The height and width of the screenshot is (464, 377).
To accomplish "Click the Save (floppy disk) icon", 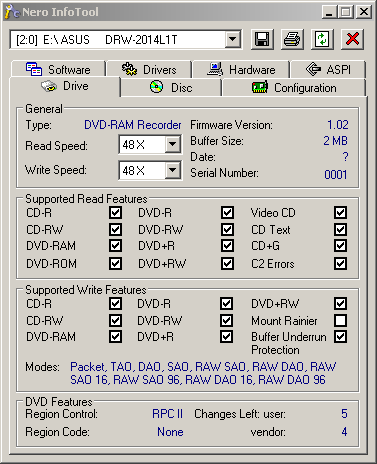I will coord(262,39).
